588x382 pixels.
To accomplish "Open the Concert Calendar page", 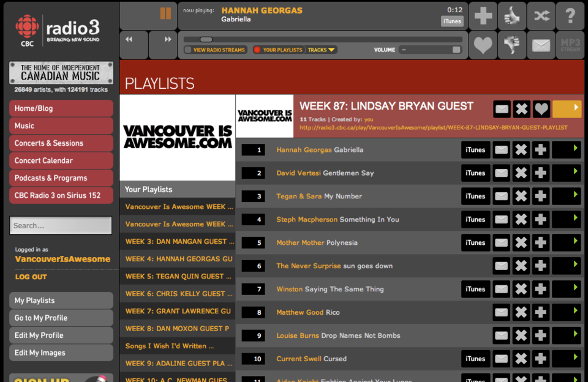I will [x=61, y=161].
